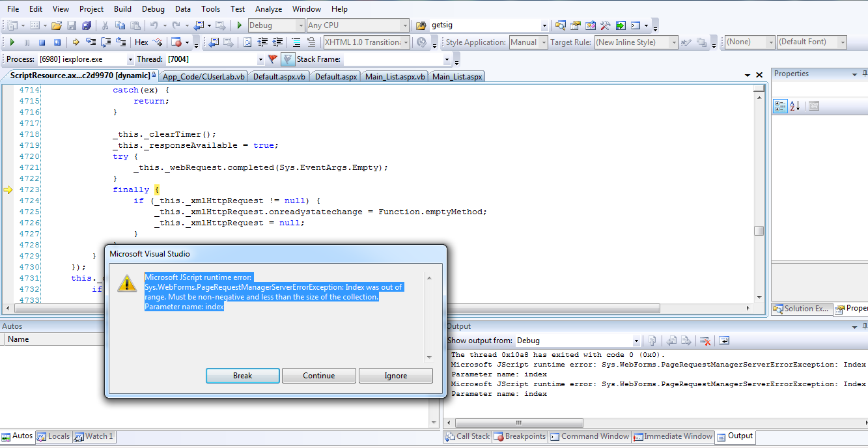
Task: Open Solution Explorer tab in right panel
Action: pyautogui.click(x=802, y=309)
